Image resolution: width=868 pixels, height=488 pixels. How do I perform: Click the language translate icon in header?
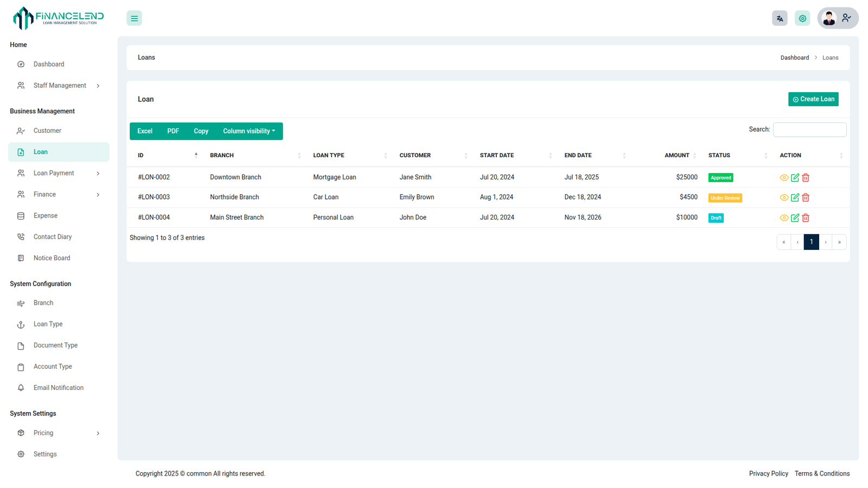pyautogui.click(x=780, y=18)
